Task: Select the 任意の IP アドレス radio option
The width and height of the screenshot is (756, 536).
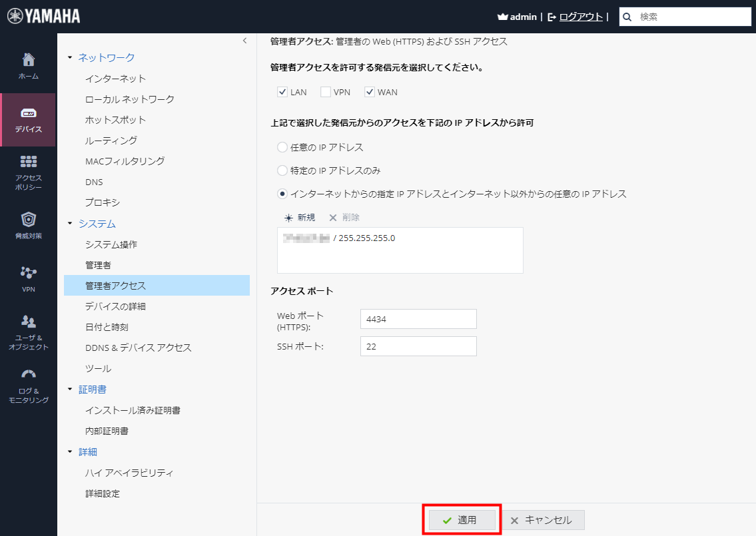Action: pos(280,147)
